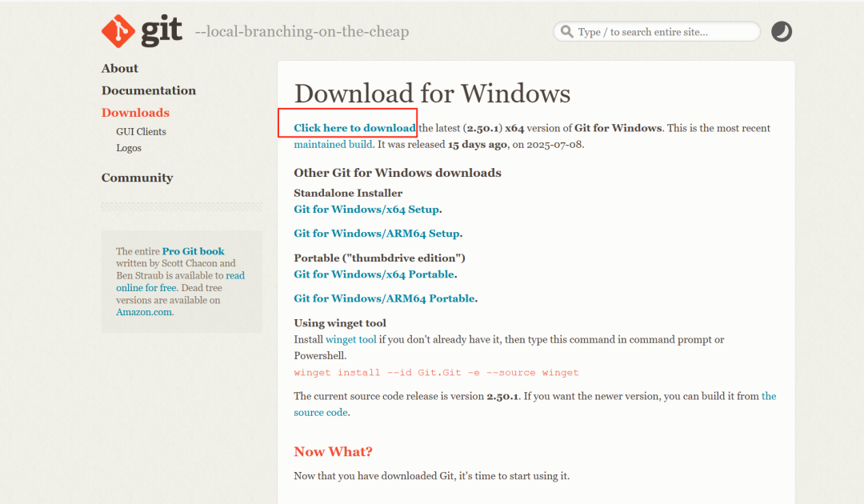Click 'Portable ("thumbdrive edition")' subheading
This screenshot has height=504, width=864.
380,258
